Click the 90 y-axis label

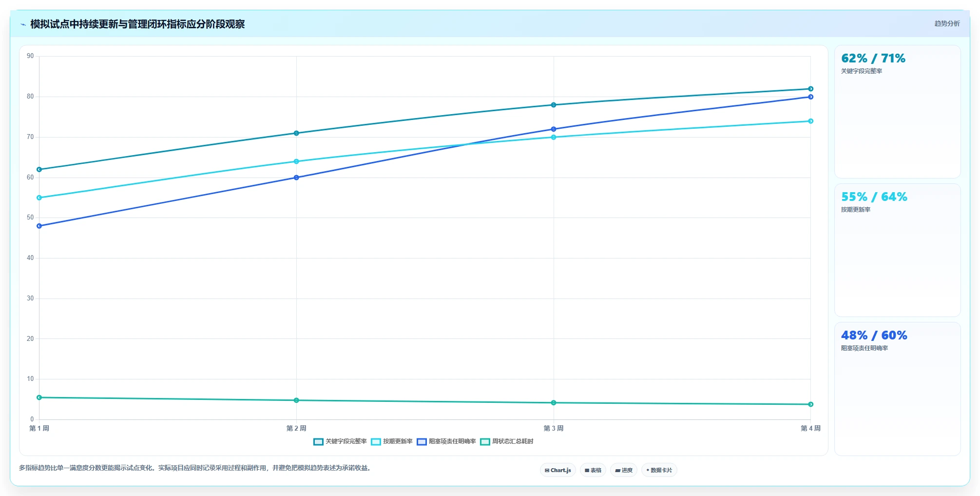pyautogui.click(x=30, y=56)
